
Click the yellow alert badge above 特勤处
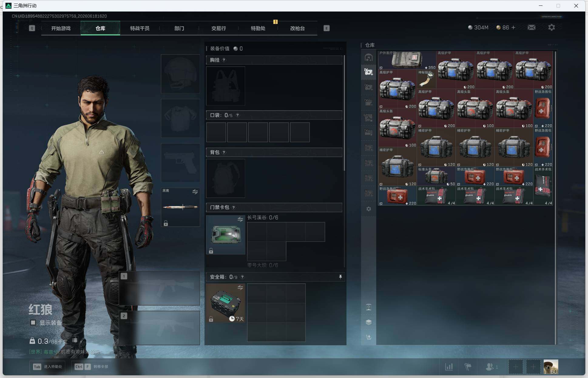point(275,22)
